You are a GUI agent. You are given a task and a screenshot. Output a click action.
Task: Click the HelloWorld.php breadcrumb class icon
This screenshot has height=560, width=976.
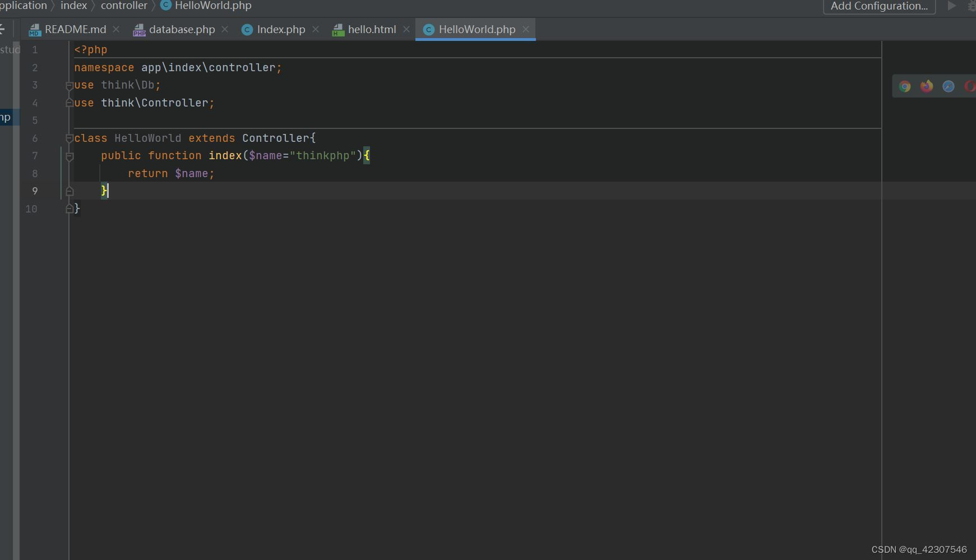pyautogui.click(x=166, y=5)
